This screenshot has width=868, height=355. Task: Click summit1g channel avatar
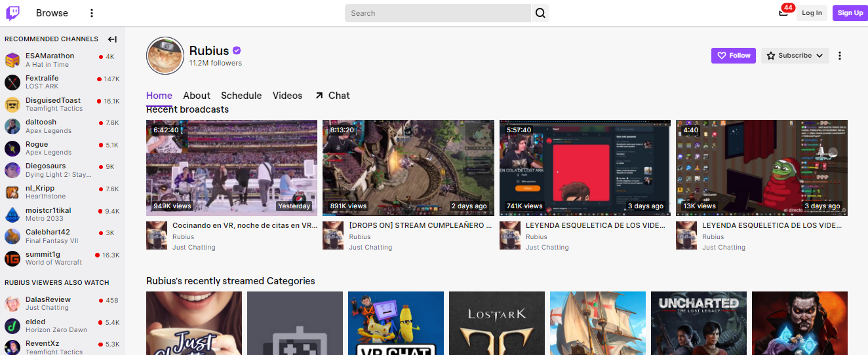pos(12,258)
